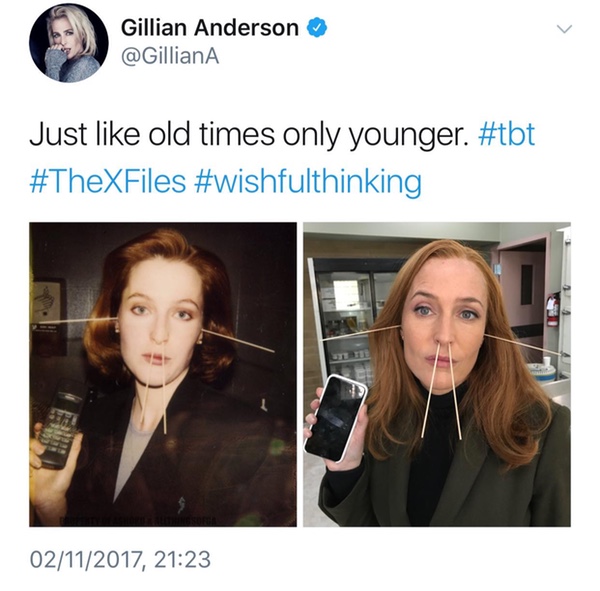Tap the white smartphone in right photo
Viewport: 600px width, 591px height.
pyautogui.click(x=336, y=418)
